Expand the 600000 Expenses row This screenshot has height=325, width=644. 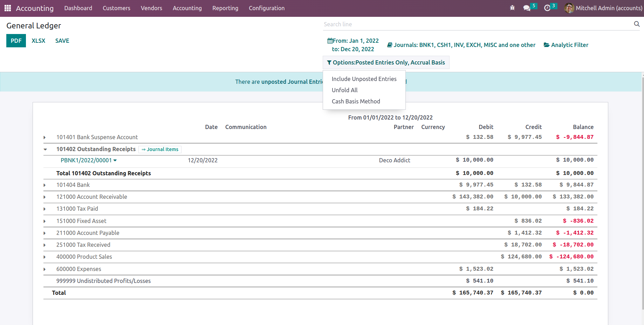coord(44,269)
